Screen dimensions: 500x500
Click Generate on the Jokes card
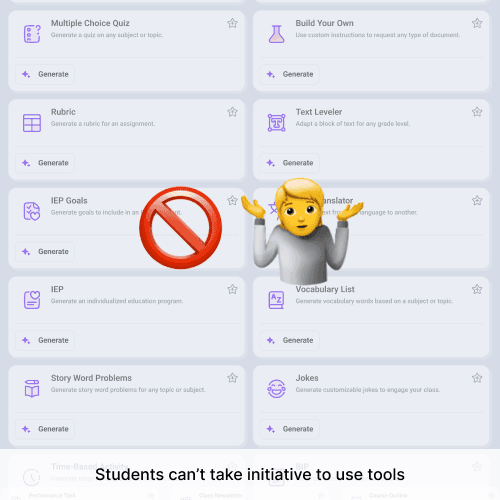[x=290, y=429]
